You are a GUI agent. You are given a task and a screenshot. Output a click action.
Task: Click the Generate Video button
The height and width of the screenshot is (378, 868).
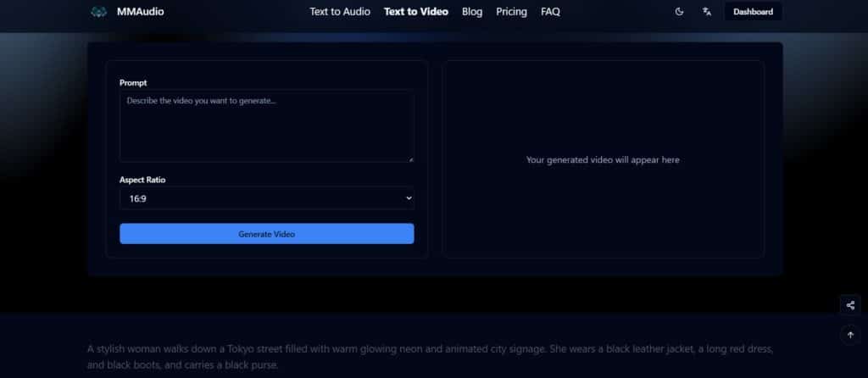click(x=267, y=234)
